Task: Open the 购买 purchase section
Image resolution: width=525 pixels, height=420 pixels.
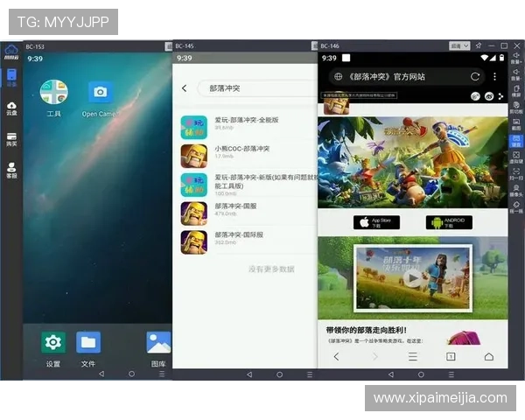Action: [x=11, y=139]
